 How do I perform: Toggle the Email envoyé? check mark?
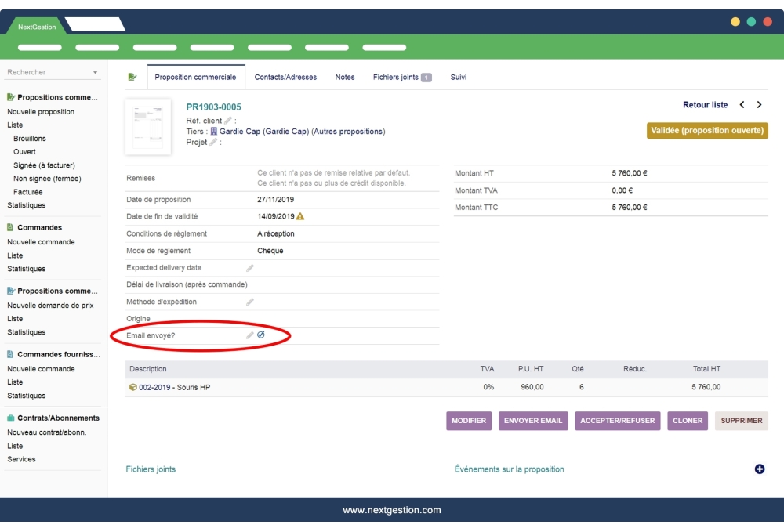(261, 335)
